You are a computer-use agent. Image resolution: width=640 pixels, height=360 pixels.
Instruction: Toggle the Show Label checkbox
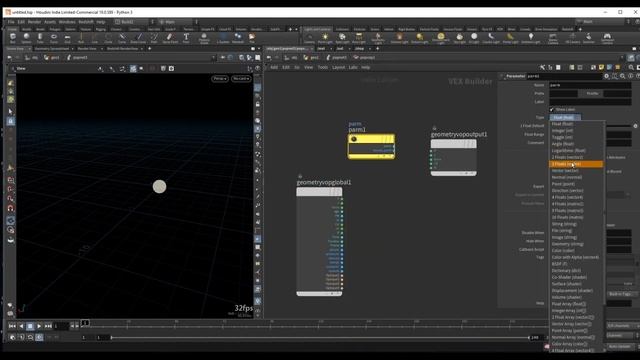(552, 109)
